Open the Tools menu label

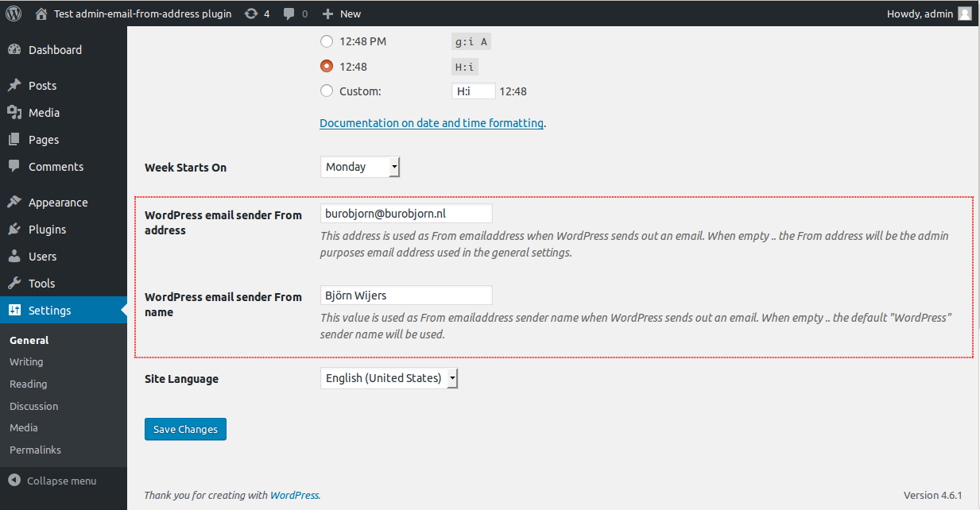pos(41,283)
